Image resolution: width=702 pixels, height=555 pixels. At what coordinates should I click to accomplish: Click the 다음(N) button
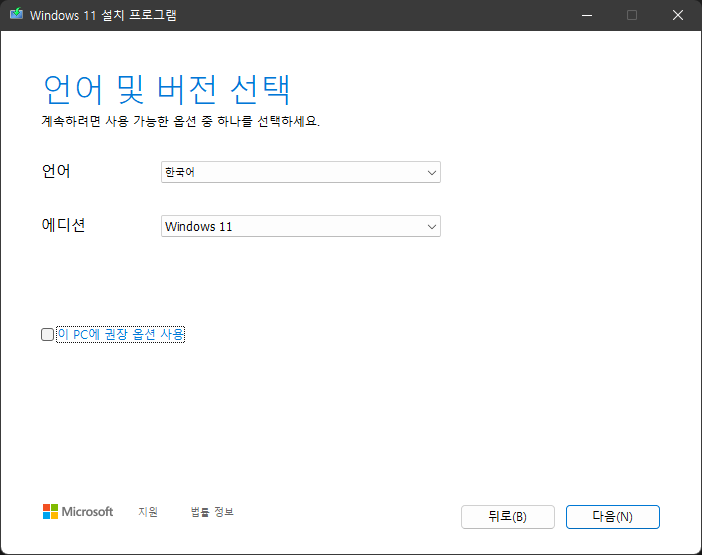(612, 517)
